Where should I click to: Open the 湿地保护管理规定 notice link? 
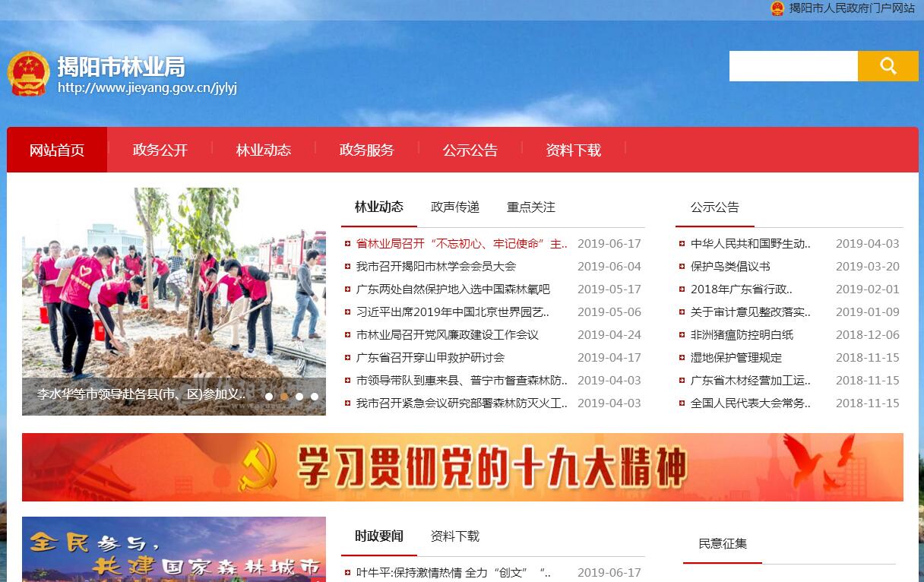pos(736,358)
